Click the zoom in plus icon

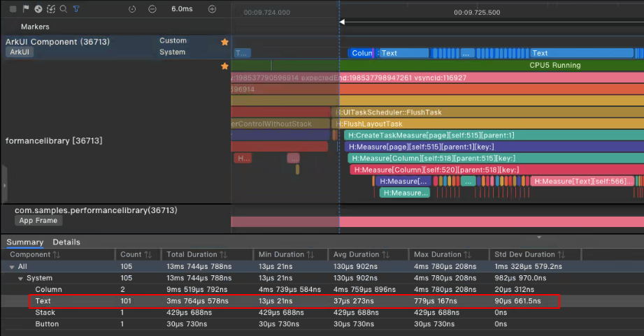click(213, 9)
